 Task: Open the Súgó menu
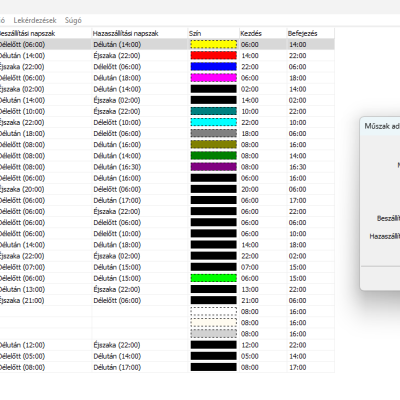pyautogui.click(x=73, y=20)
